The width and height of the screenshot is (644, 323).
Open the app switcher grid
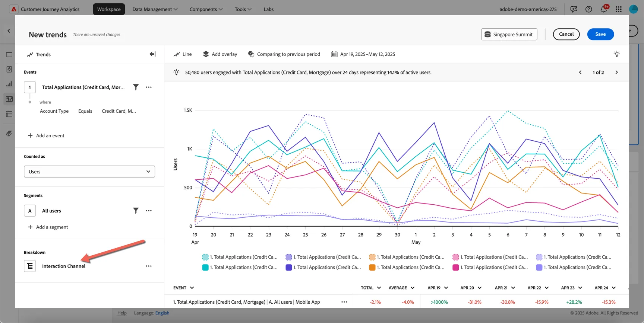pyautogui.click(x=619, y=9)
